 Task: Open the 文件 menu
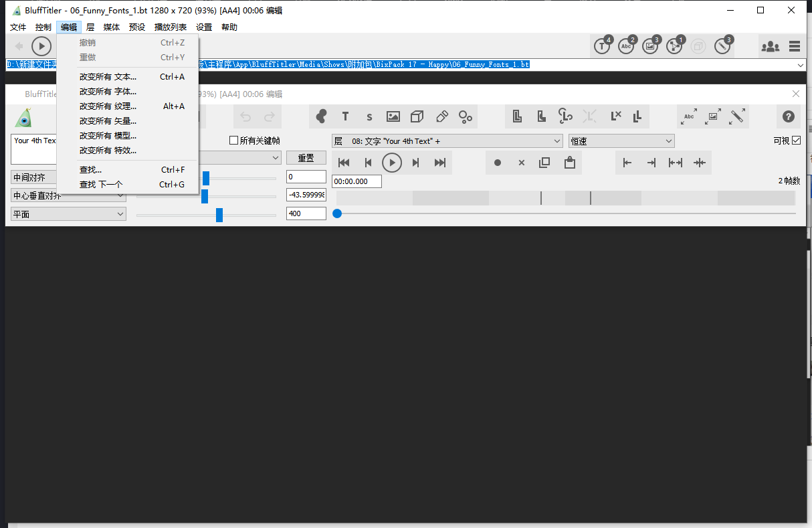[x=18, y=27]
